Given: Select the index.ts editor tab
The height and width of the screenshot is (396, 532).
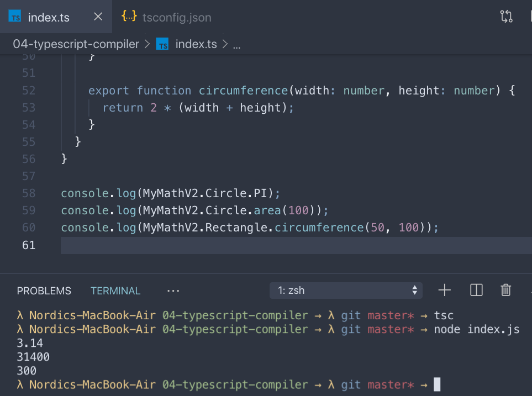Looking at the screenshot, I should click(56, 17).
